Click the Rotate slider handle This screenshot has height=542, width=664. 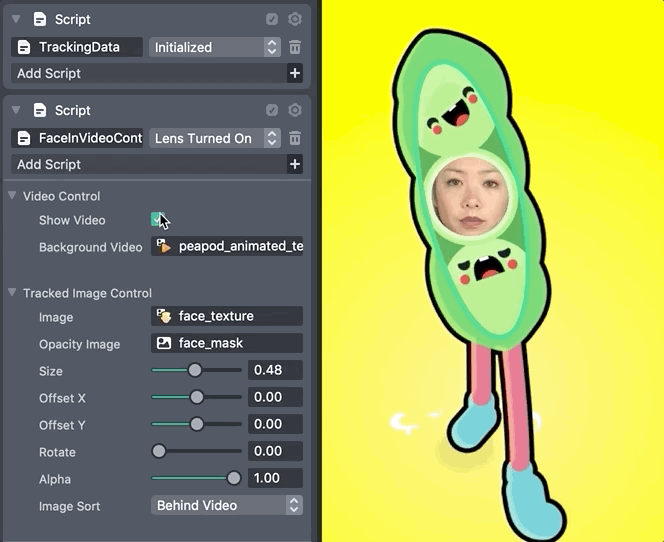click(x=159, y=451)
